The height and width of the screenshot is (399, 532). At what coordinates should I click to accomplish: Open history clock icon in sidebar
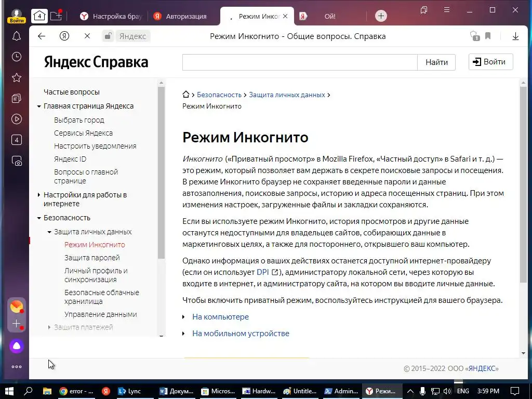(x=16, y=57)
